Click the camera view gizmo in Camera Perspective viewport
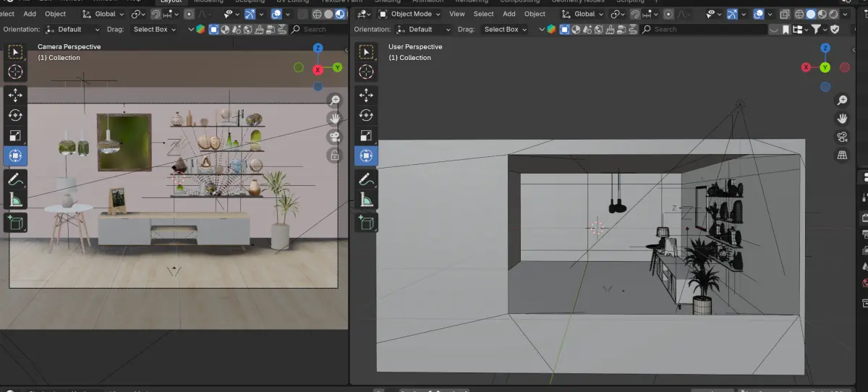The height and width of the screenshot is (392, 868). 334,137
